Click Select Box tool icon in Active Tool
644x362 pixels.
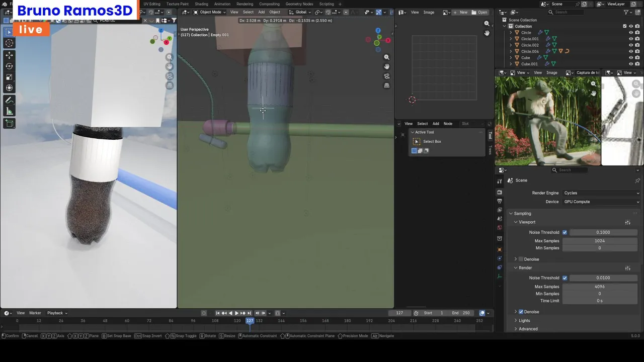click(417, 142)
